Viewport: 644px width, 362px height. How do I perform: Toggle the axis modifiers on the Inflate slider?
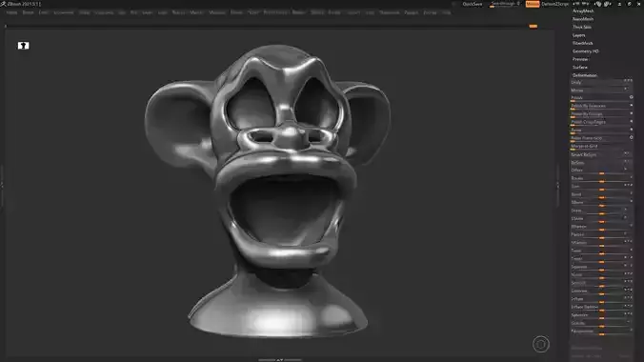click(629, 298)
